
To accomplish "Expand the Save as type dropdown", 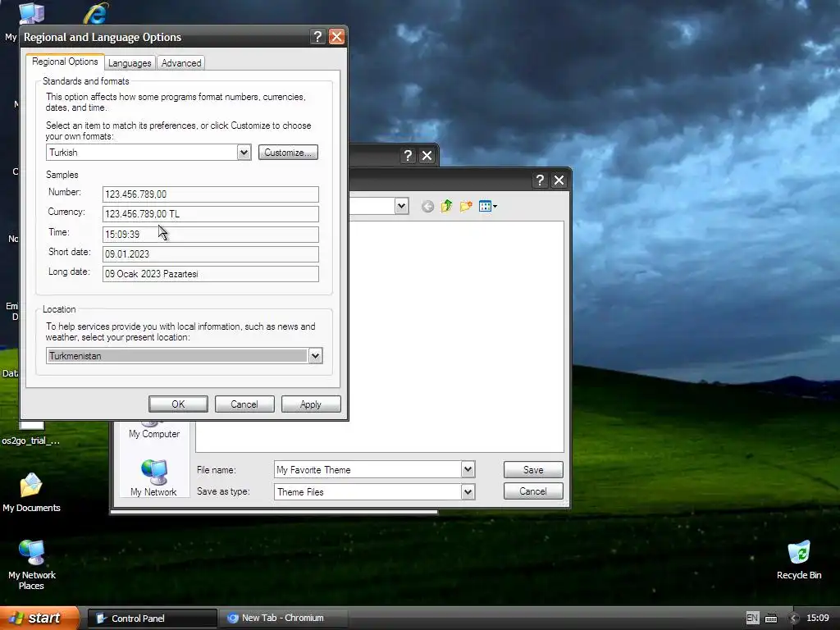I will pos(468,492).
